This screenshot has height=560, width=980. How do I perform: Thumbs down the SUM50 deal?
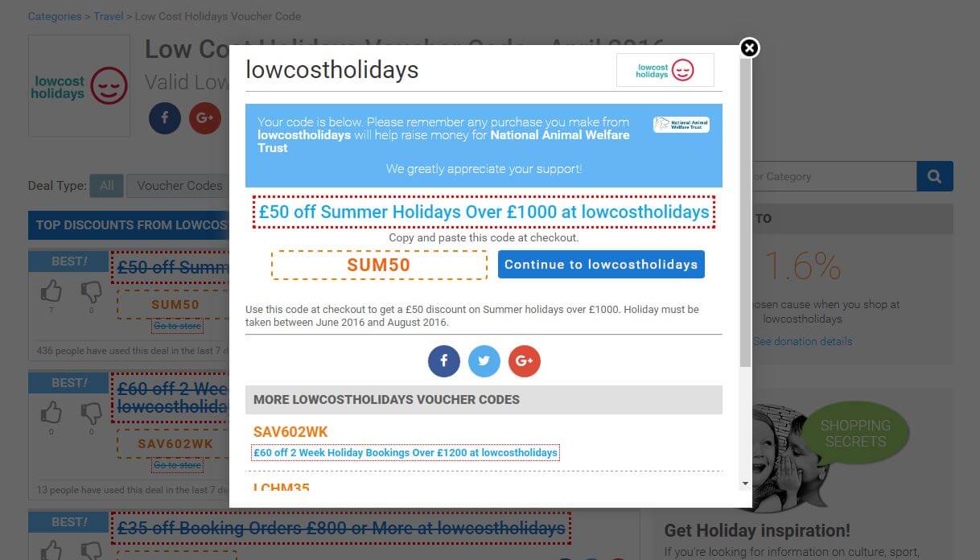coord(91,291)
